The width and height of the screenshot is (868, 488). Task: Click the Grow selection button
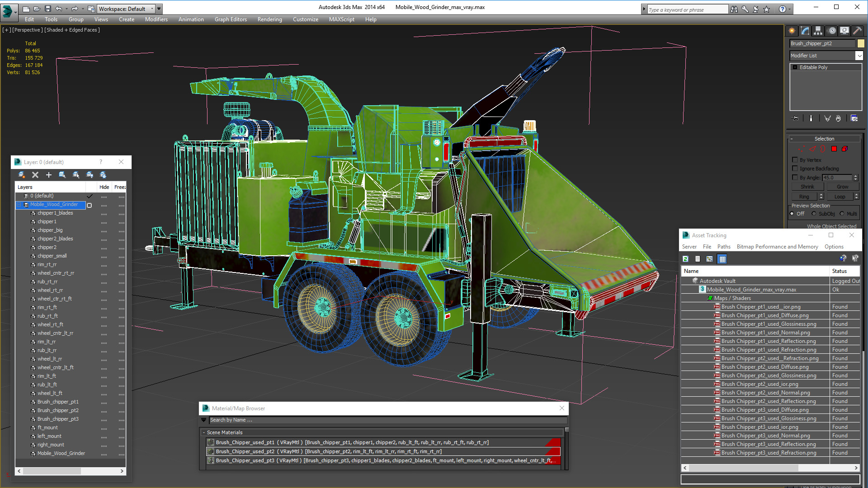[842, 187]
